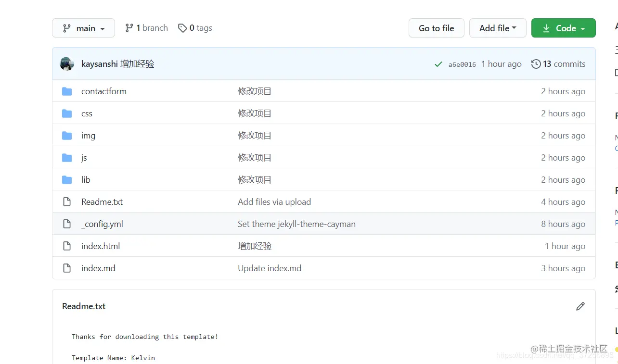618x364 pixels.
Task: Open 修改项目 commit message in js row
Action: point(255,158)
